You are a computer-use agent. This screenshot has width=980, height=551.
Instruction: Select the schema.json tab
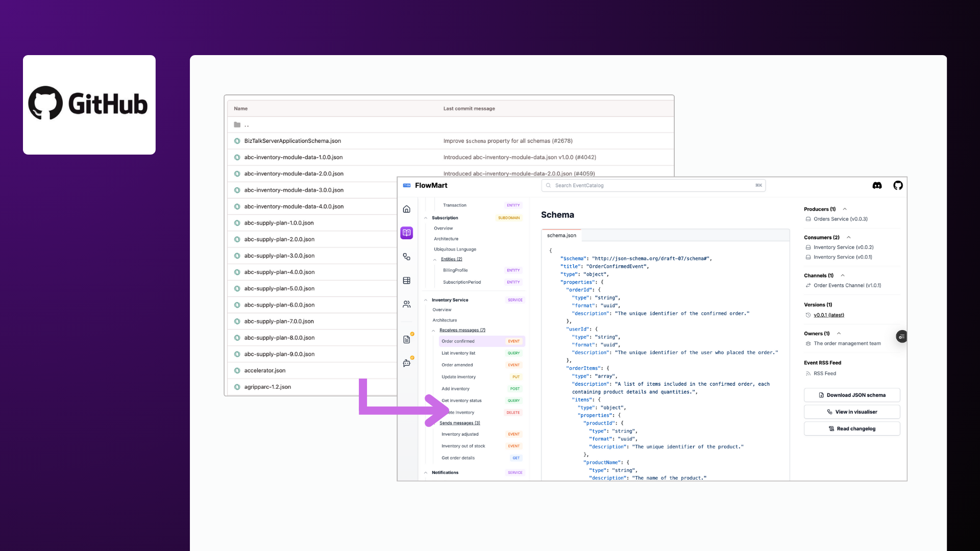(561, 236)
